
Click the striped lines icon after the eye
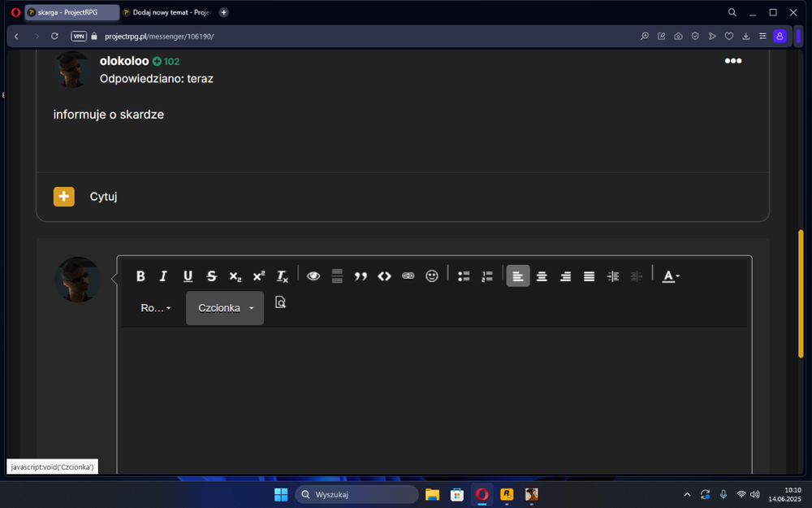pos(337,276)
